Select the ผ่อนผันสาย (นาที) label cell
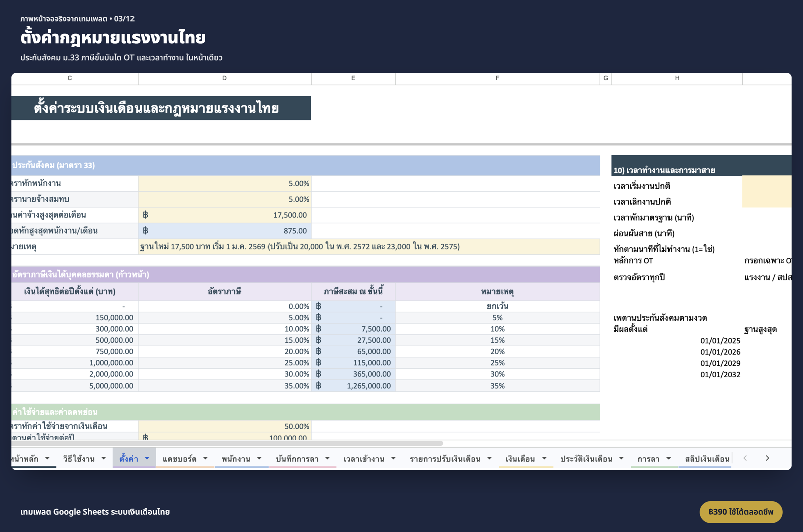This screenshot has width=803, height=532. tap(677, 233)
